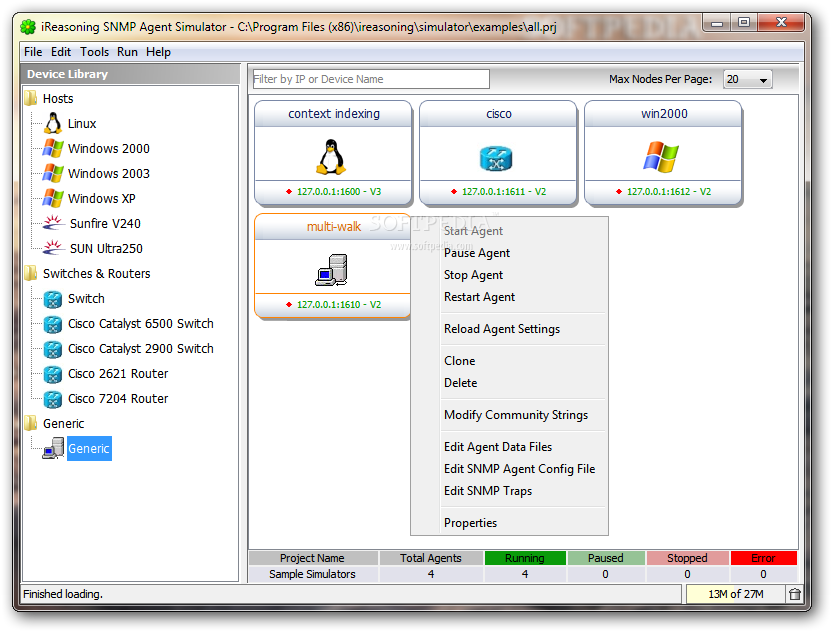Click the Hosts folder icon
832x632 pixels.
pyautogui.click(x=31, y=98)
